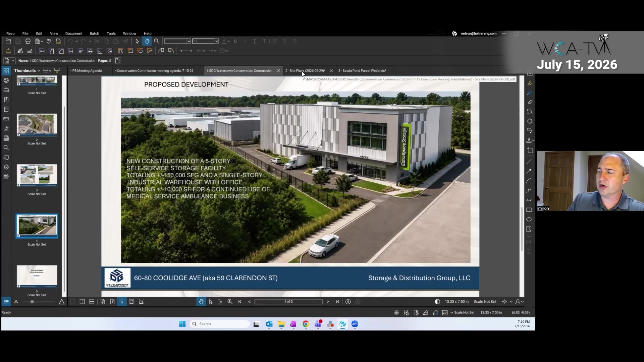The height and width of the screenshot is (362, 644).
Task: Expand the stamp tool dropdown arrow
Action: tap(533, 140)
